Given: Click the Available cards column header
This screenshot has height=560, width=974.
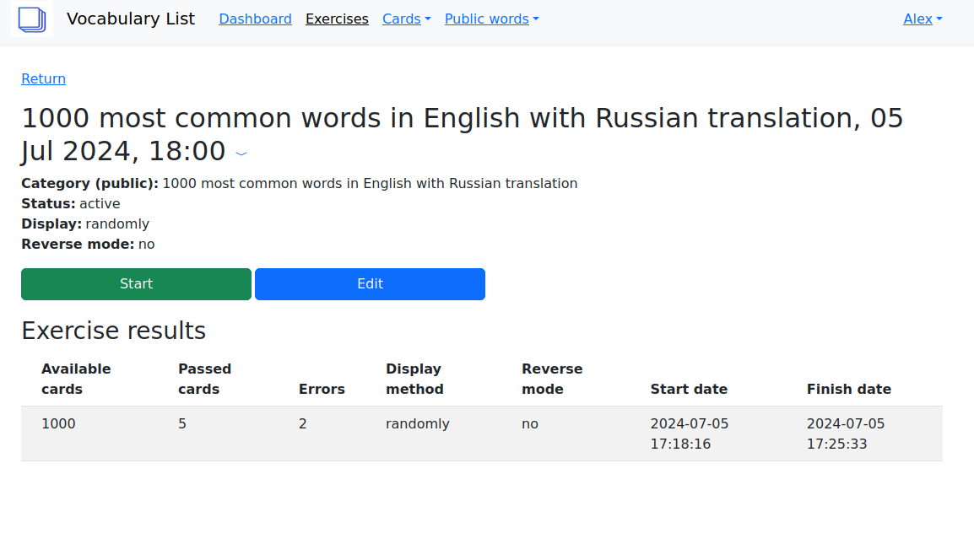Looking at the screenshot, I should (x=76, y=379).
